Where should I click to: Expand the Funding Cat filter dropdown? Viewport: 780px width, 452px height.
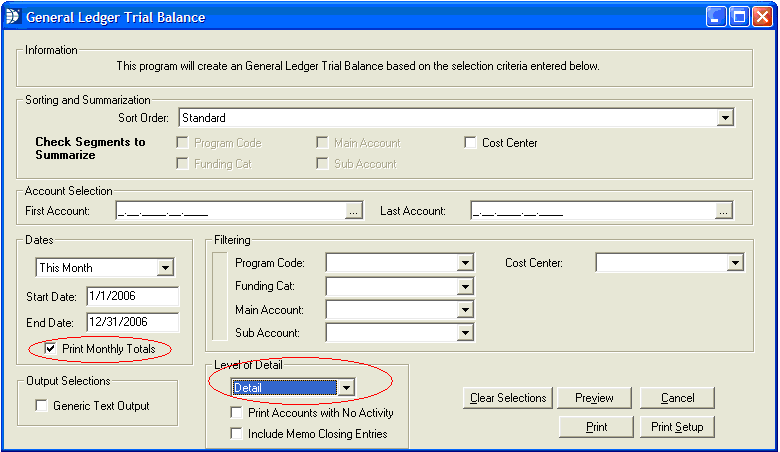coord(465,287)
